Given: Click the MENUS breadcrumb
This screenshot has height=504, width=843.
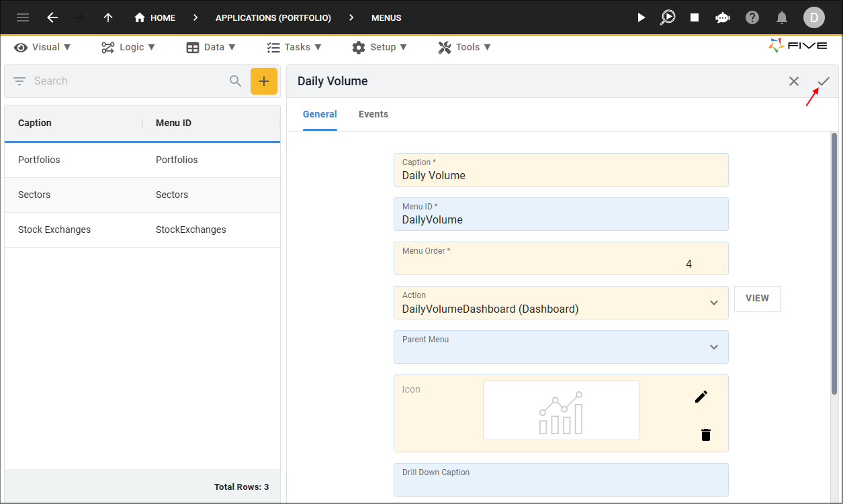Looking at the screenshot, I should 386,18.
